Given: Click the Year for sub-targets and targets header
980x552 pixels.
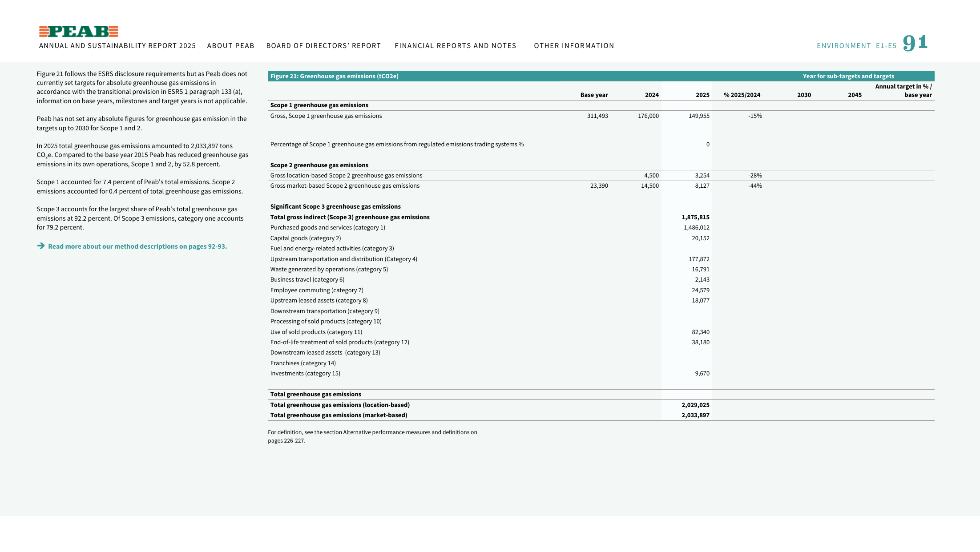Looking at the screenshot, I should (848, 76).
